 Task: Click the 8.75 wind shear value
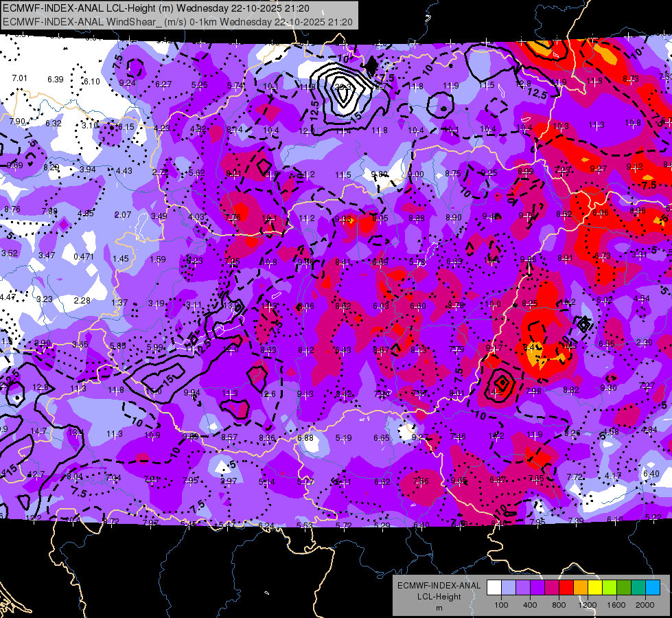point(453,173)
